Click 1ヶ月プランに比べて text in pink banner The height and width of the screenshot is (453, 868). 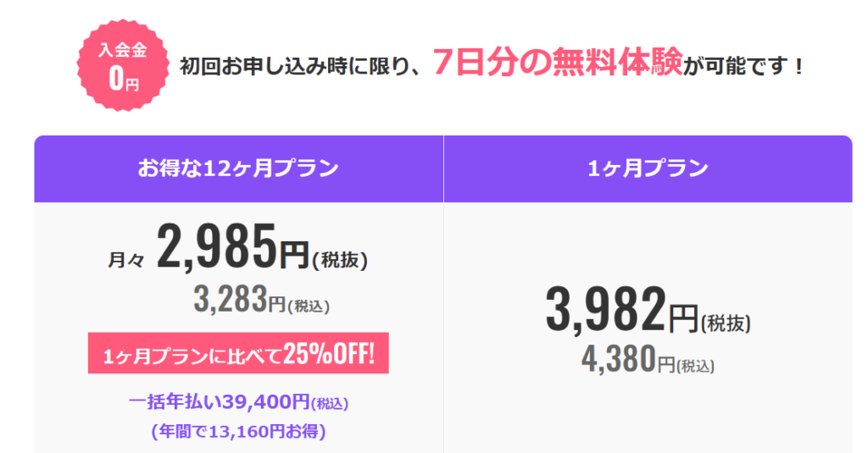192,355
